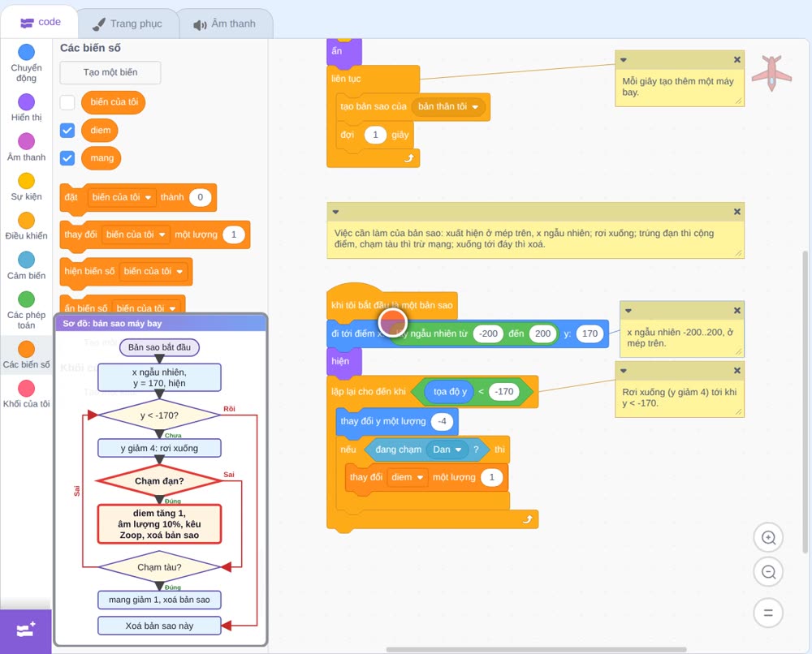Enable the 'biến của tôi' variable checkbox
The width and height of the screenshot is (812, 654).
coord(67,102)
